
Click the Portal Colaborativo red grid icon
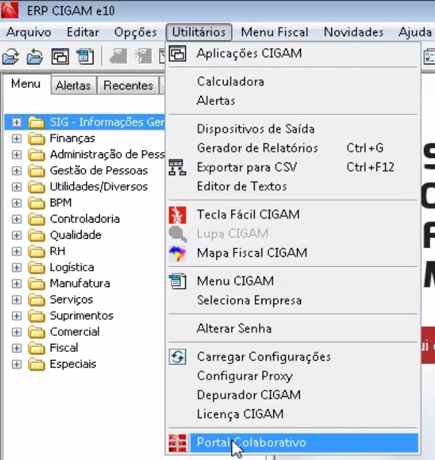point(177,443)
